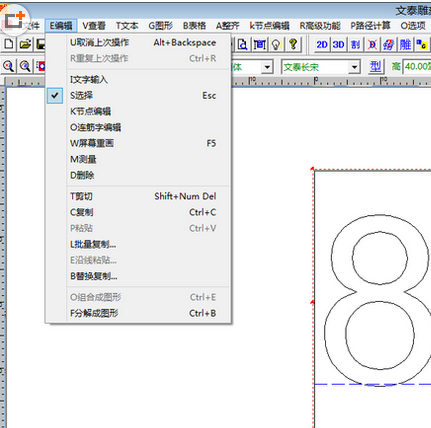
Task: Choose L批量复制... entry
Action: (138, 244)
